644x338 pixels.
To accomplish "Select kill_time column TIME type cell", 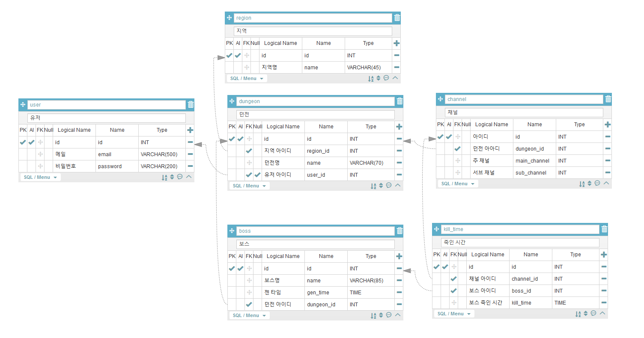I will 576,302.
